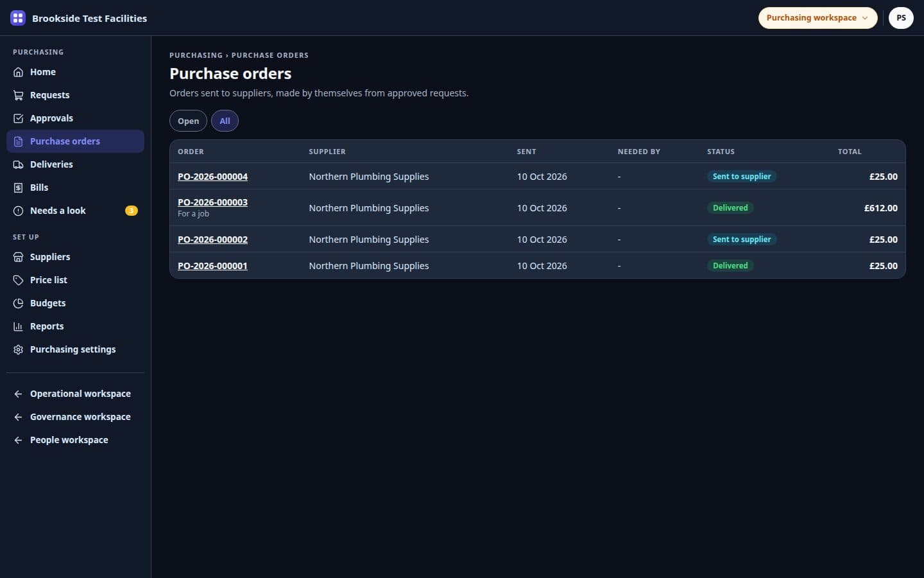
Task: Click the Purchasing breadcrumb link
Action: pos(196,55)
